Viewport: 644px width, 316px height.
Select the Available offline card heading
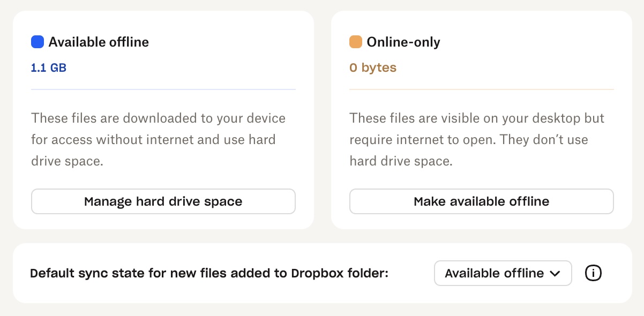[x=99, y=42]
